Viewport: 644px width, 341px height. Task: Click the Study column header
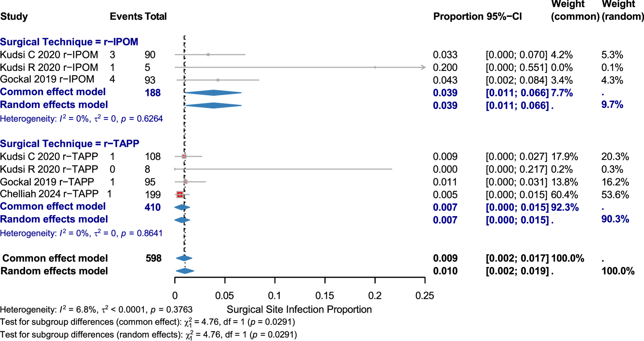click(14, 16)
